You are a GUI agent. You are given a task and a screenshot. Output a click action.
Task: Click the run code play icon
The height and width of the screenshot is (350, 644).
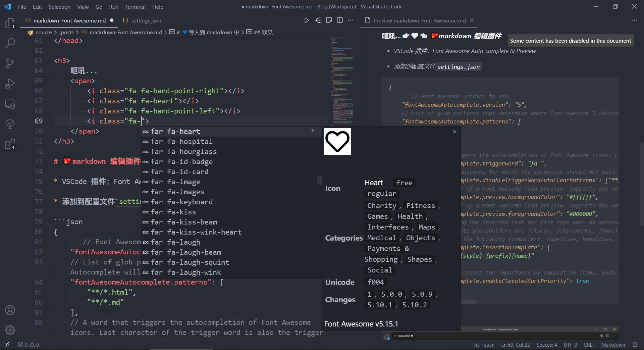click(307, 20)
